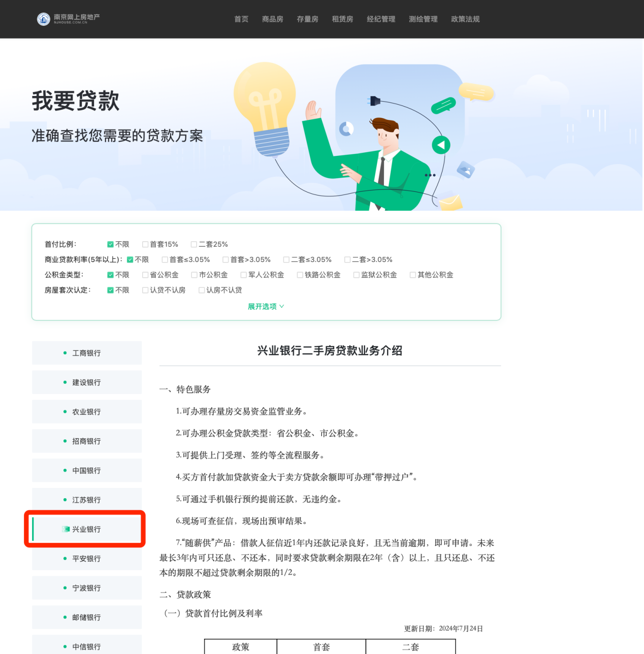644x654 pixels.
Task: Click the 首套 table header cell
Action: pyautogui.click(x=321, y=647)
